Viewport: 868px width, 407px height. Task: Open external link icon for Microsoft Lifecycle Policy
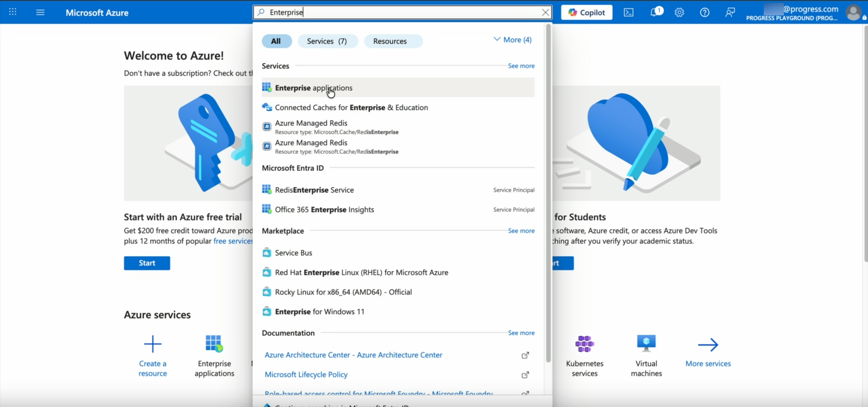coord(525,375)
